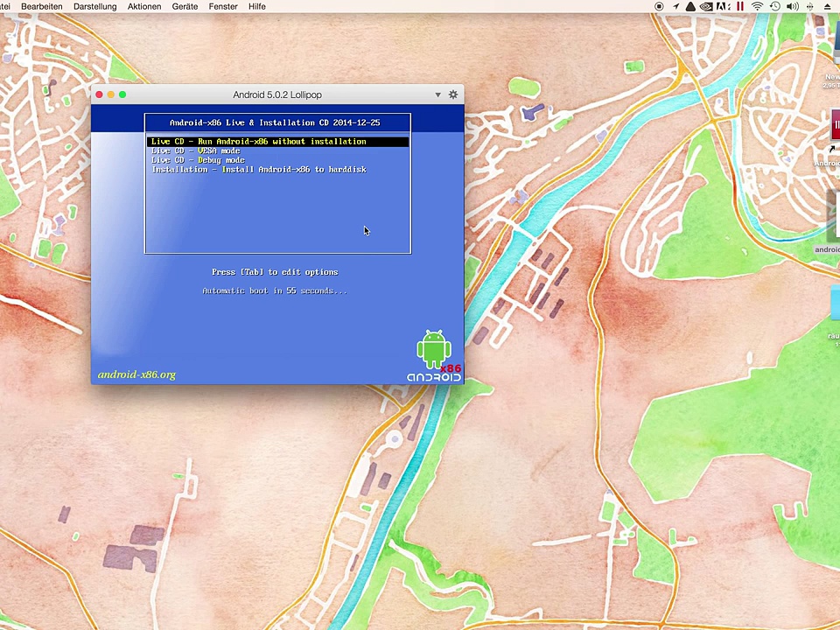Click the android-x86.org link text

[136, 374]
